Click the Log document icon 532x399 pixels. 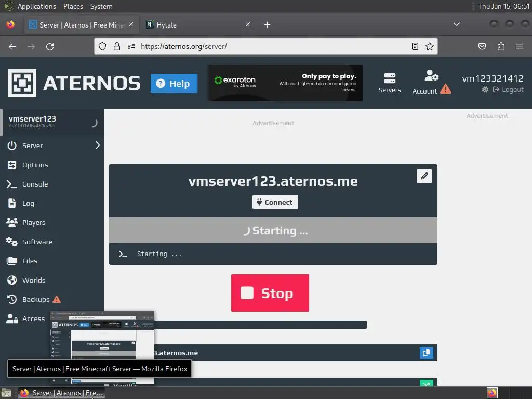(12, 203)
